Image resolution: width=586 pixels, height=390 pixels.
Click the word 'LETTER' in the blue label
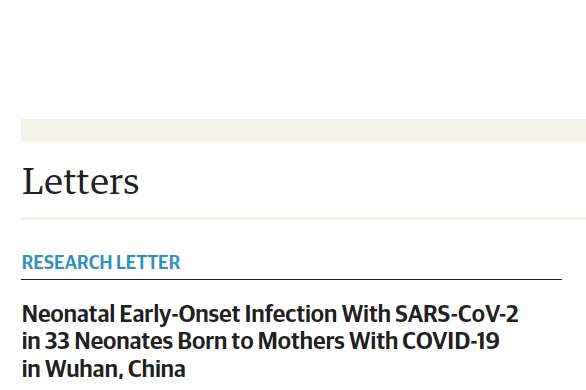pos(148,262)
